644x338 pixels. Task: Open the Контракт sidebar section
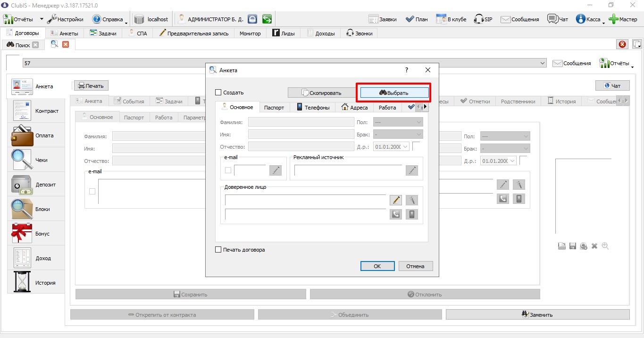coord(36,111)
